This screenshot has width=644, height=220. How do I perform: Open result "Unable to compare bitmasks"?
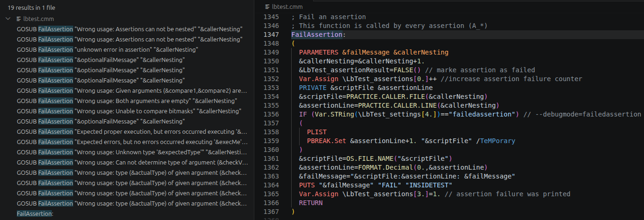[x=129, y=111]
